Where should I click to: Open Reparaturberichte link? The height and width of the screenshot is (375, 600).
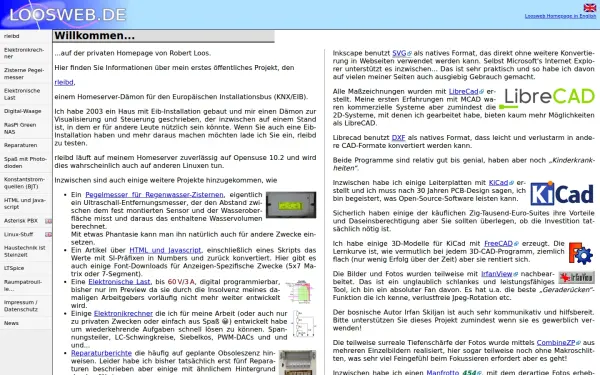click(x=101, y=353)
